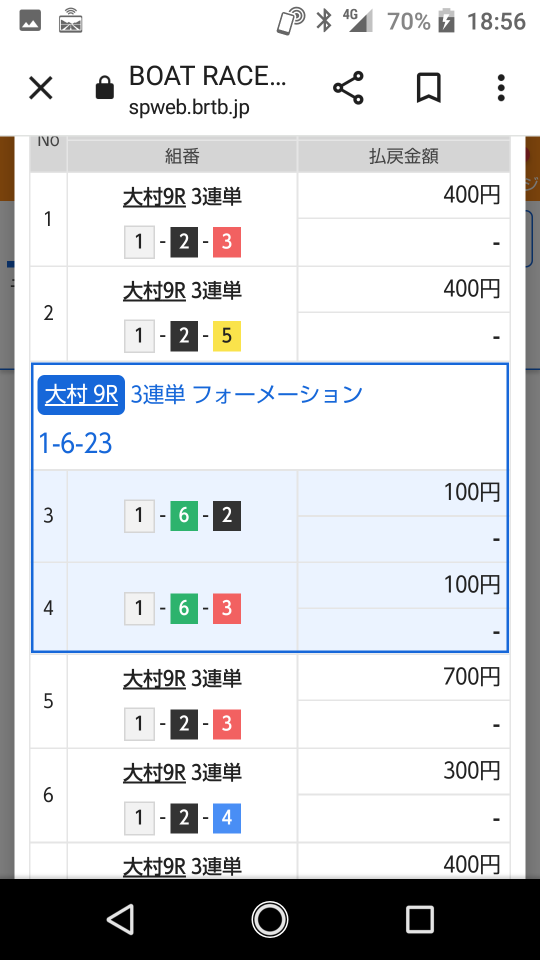
Task: Tap the bookmark icon in the browser bar
Action: coord(429,88)
